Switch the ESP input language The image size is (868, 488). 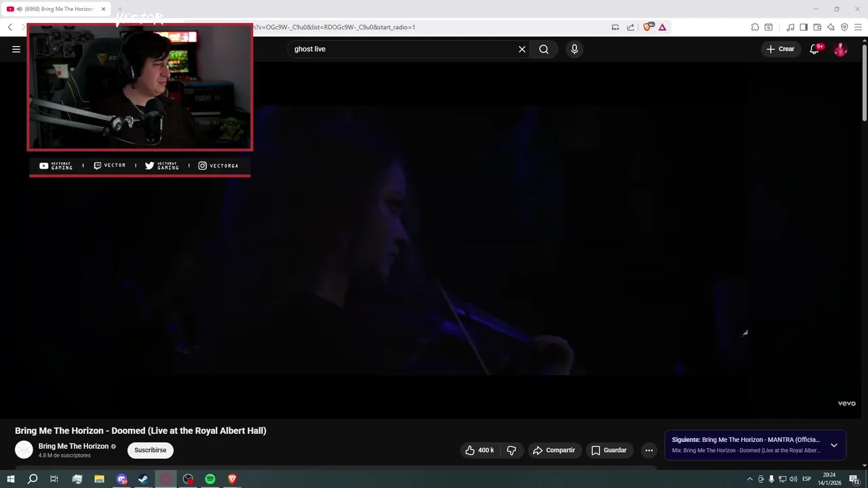tap(806, 479)
